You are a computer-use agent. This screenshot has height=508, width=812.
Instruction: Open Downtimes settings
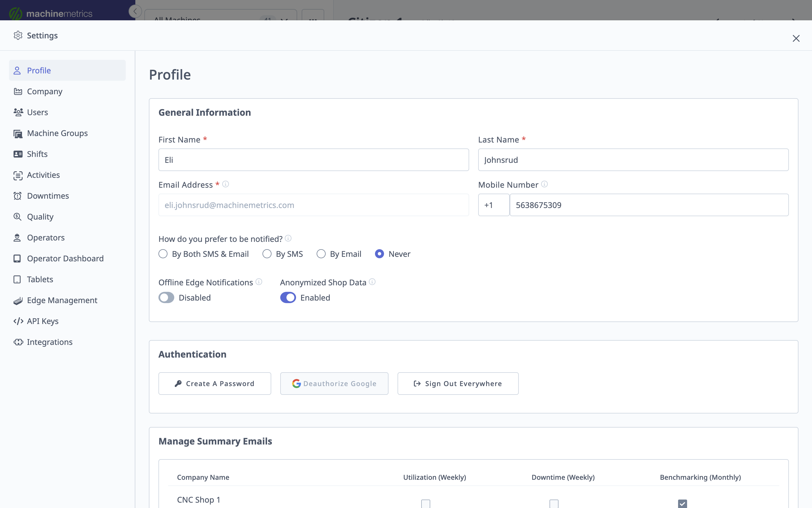tap(67, 196)
